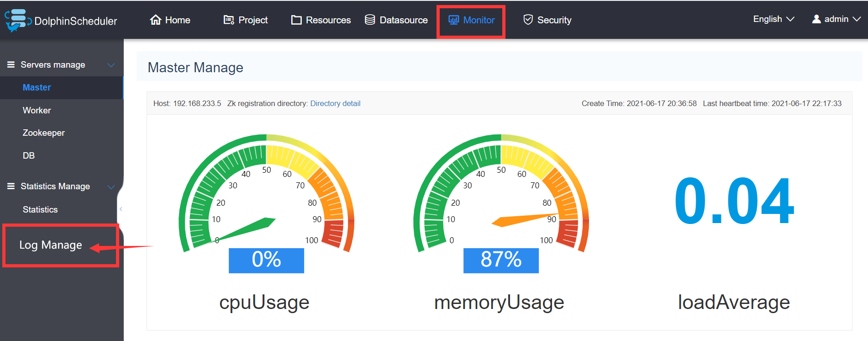Open Log Manage in sidebar
This screenshot has height=341, width=868.
pyautogui.click(x=51, y=245)
